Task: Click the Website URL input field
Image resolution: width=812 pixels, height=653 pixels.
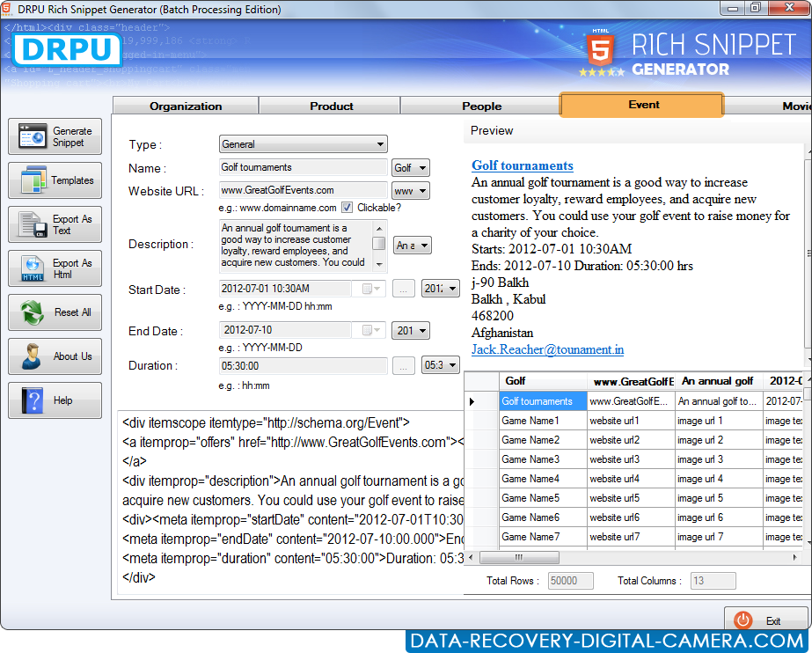Action: (303, 190)
